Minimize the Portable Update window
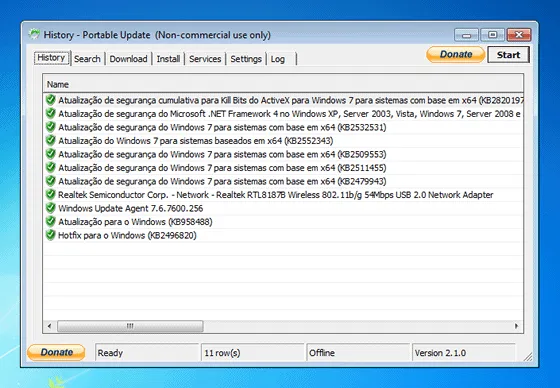The height and width of the screenshot is (388, 560). click(466, 35)
